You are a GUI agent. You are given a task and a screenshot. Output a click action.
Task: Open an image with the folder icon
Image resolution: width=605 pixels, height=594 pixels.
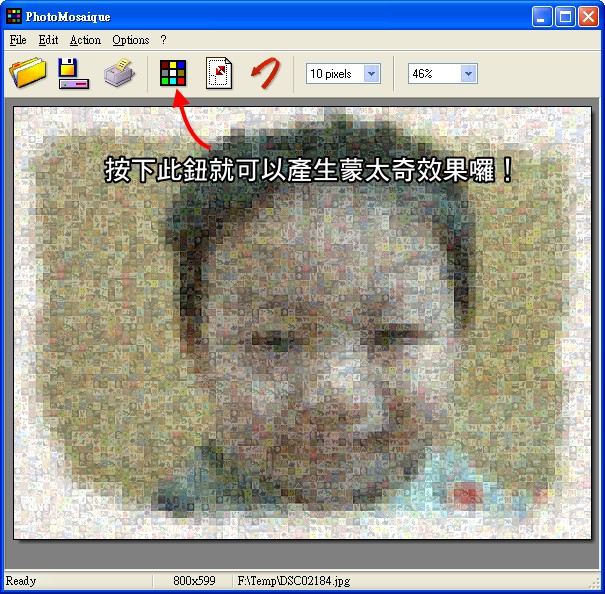pos(27,72)
